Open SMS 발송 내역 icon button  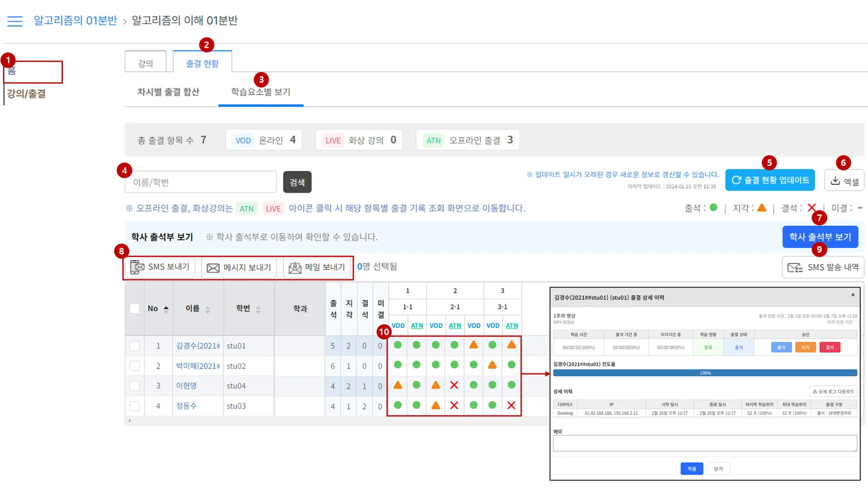(x=795, y=268)
